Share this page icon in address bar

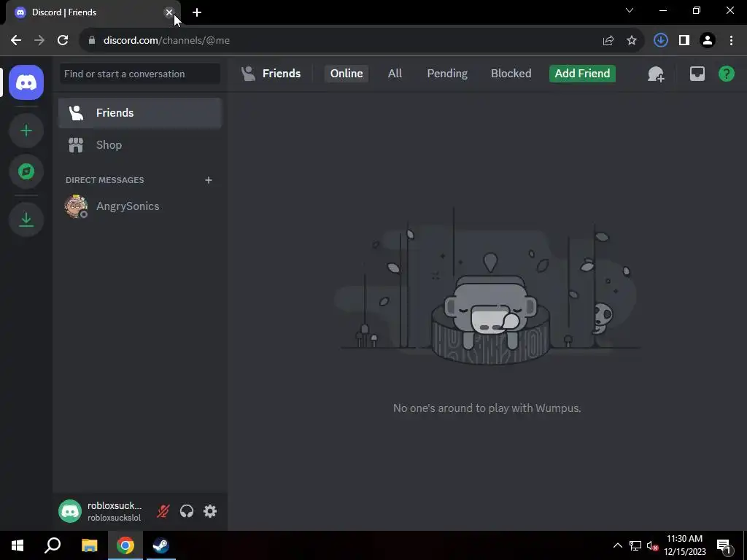pyautogui.click(x=608, y=41)
